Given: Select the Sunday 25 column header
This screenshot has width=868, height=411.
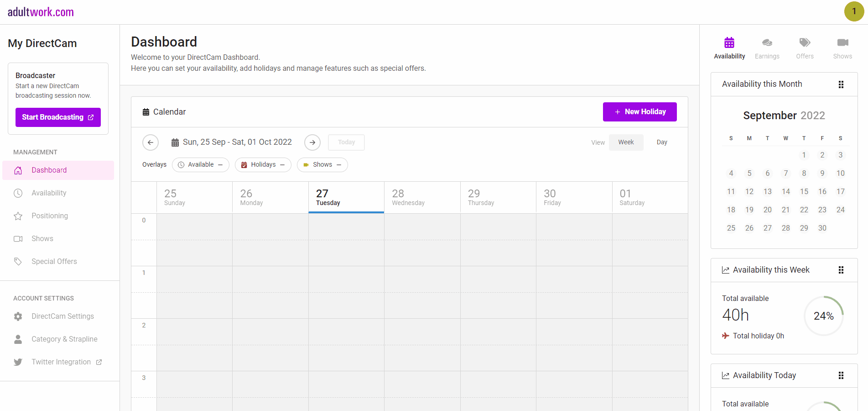Looking at the screenshot, I should (x=194, y=198).
